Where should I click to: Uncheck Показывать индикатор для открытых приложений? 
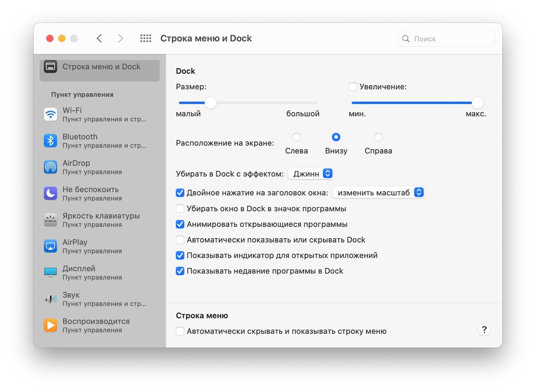click(180, 255)
